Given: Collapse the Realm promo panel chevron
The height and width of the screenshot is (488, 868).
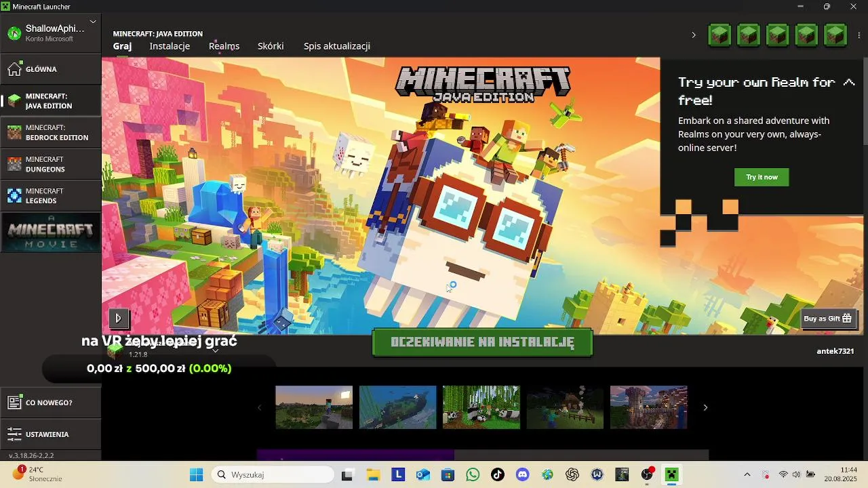Looking at the screenshot, I should pyautogui.click(x=848, y=83).
